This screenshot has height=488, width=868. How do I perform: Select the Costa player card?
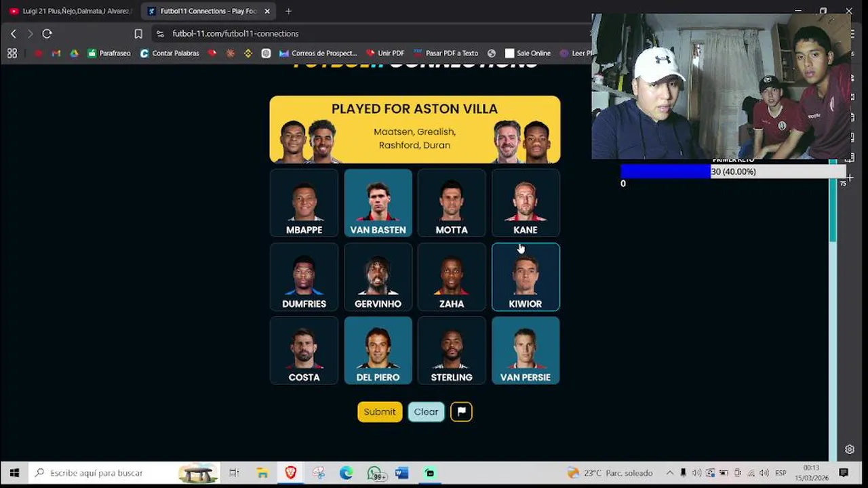(x=304, y=350)
